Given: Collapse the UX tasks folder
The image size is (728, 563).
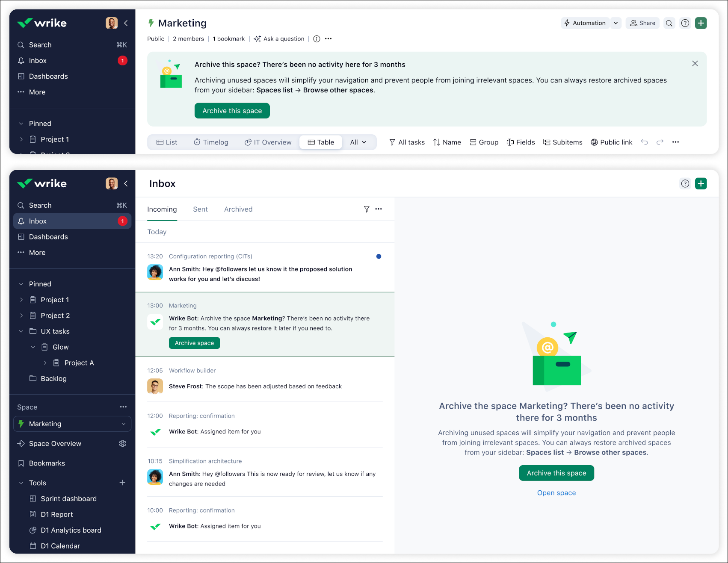Looking at the screenshot, I should (21, 331).
